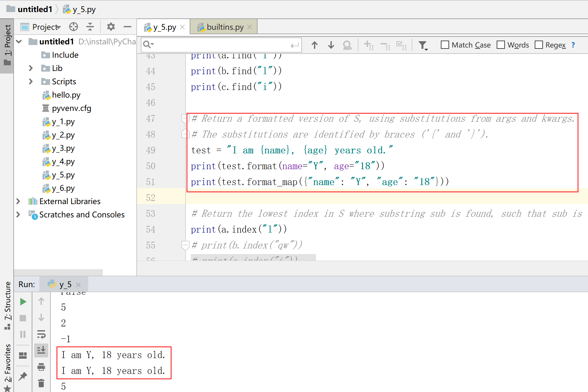This screenshot has width=588, height=392.
Task: Click the search history magnifier icon
Action: (x=148, y=45)
